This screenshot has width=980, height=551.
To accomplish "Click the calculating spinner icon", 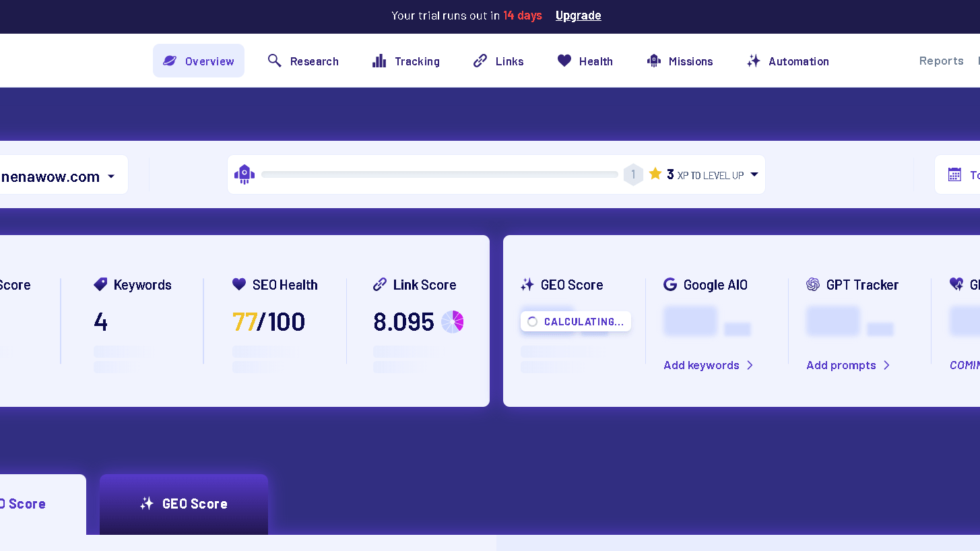I will click(x=532, y=321).
